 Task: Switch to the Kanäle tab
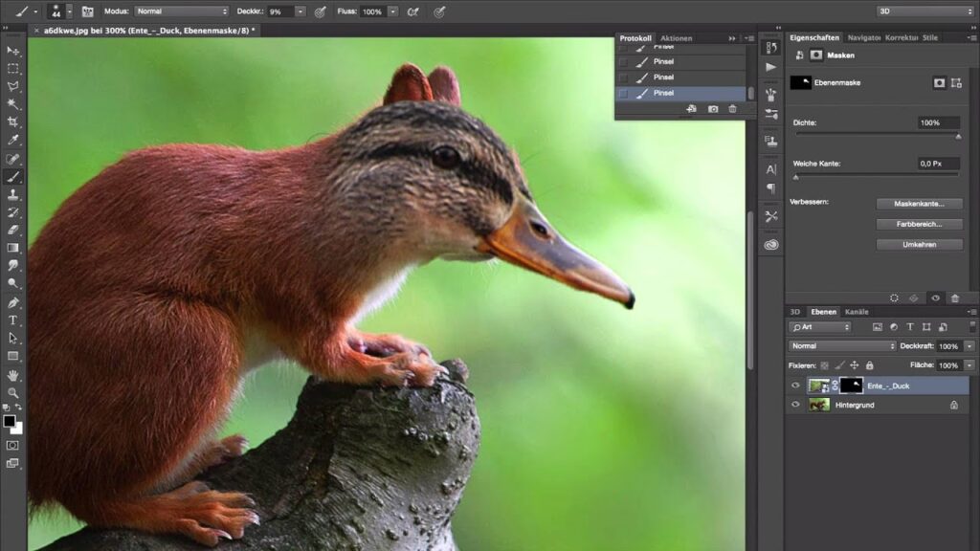[857, 312]
